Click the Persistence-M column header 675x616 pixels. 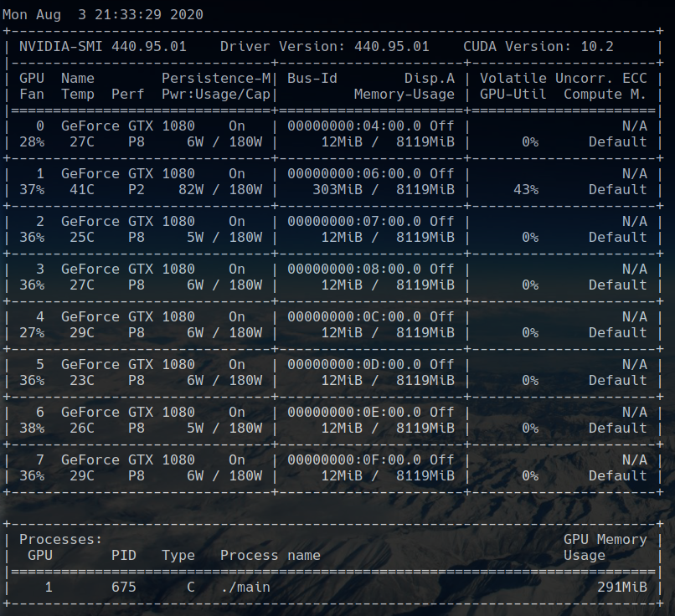pos(216,79)
